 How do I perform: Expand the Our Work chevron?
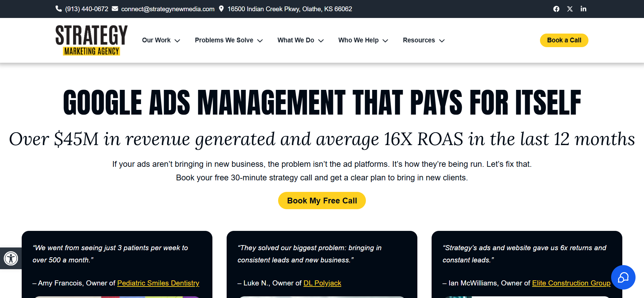point(177,41)
